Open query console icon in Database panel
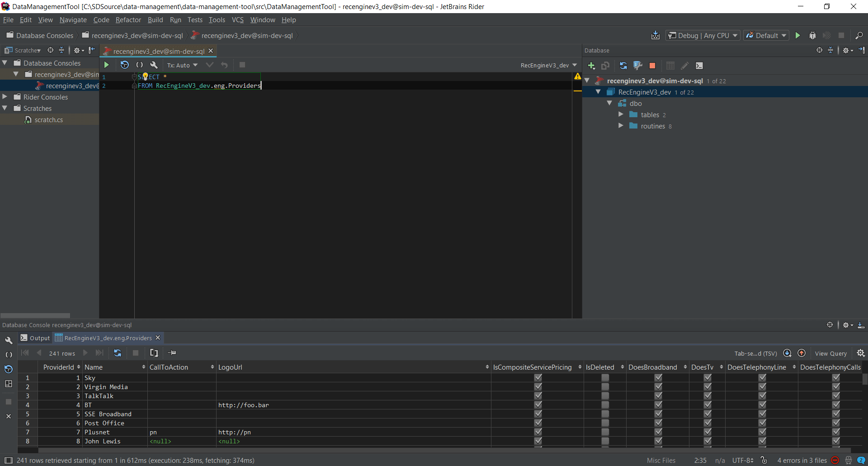 click(699, 66)
